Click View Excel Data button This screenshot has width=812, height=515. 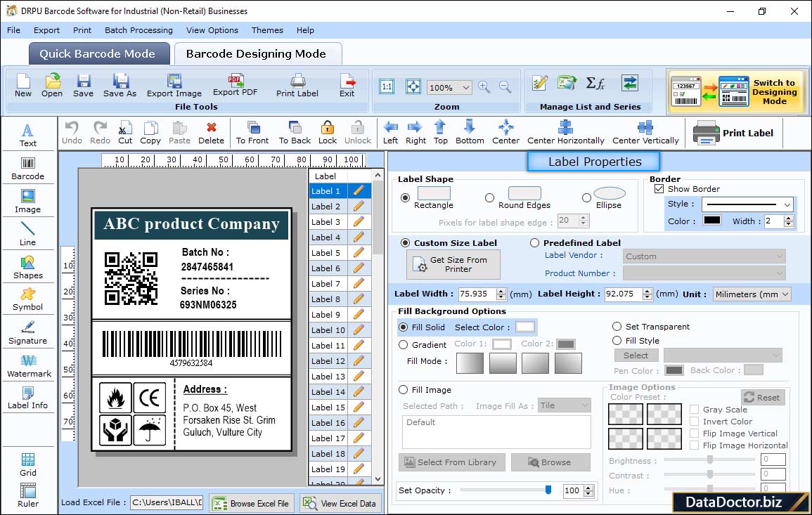point(340,503)
